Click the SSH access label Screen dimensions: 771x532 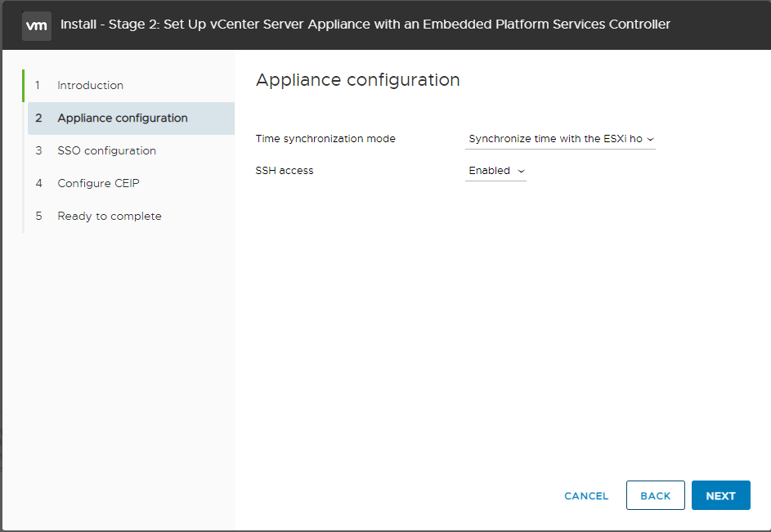point(285,171)
